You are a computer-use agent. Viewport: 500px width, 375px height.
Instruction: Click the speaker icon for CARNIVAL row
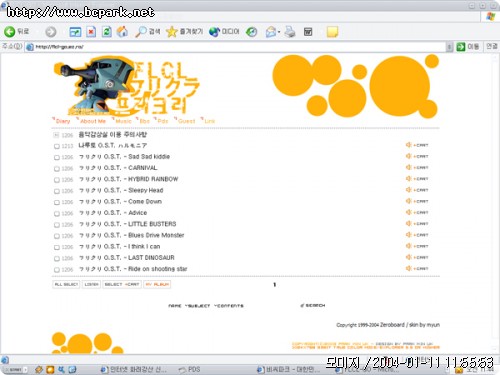[408, 167]
